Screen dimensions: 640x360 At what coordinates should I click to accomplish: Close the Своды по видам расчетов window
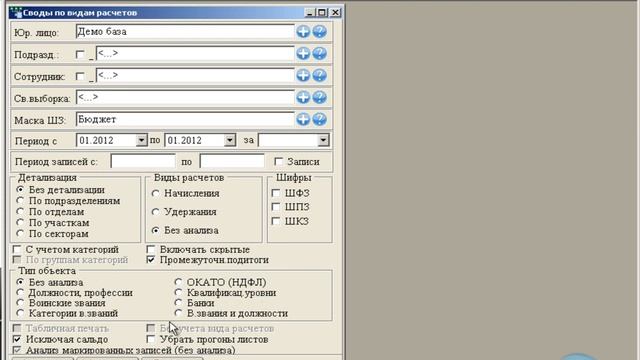coord(335,13)
